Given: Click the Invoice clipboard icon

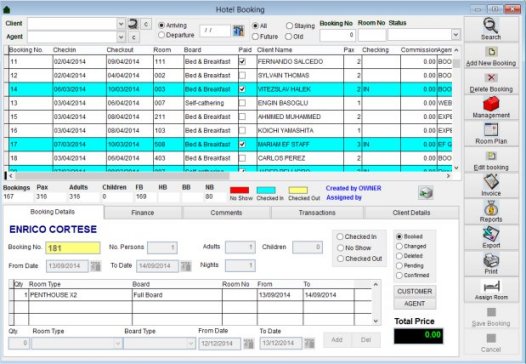Looking at the screenshot, I should pos(491,182).
